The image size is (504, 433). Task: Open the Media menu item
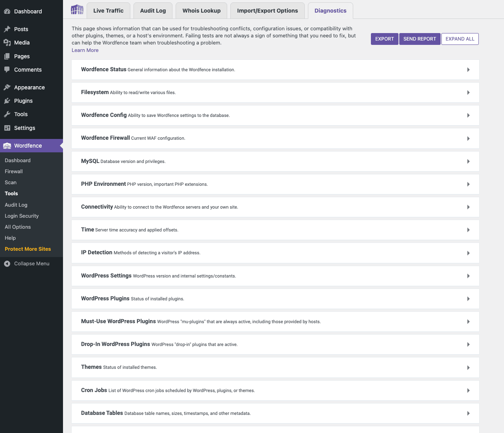coord(31,43)
